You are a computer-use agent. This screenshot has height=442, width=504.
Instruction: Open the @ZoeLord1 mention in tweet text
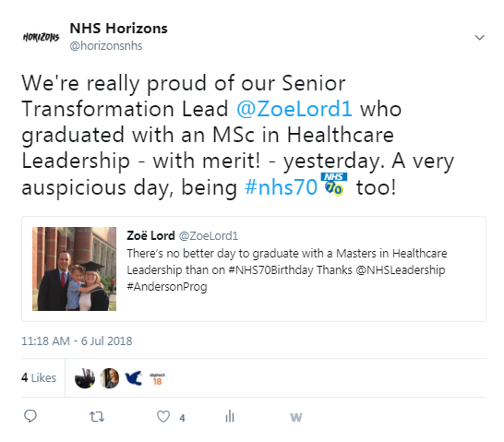click(x=294, y=109)
